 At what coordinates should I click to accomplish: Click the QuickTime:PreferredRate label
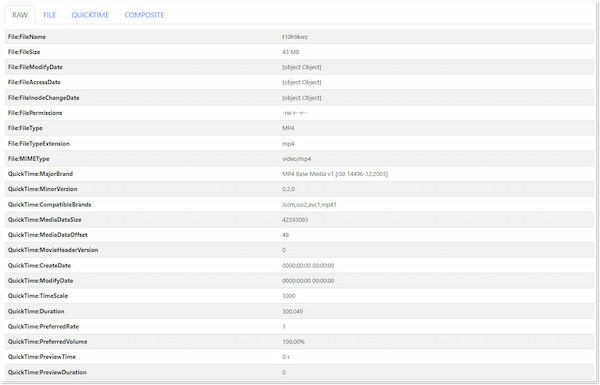(x=44, y=326)
